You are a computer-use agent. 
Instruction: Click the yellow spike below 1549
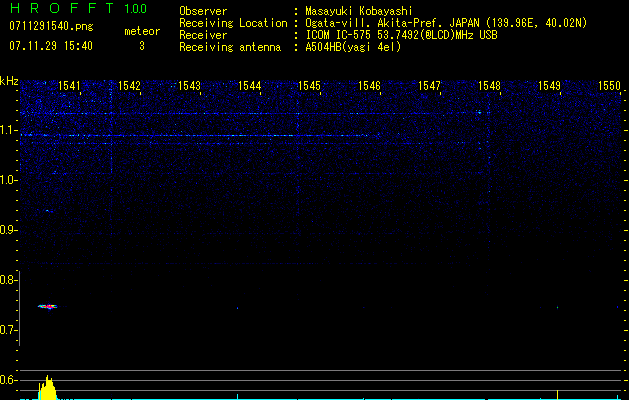[x=558, y=394]
